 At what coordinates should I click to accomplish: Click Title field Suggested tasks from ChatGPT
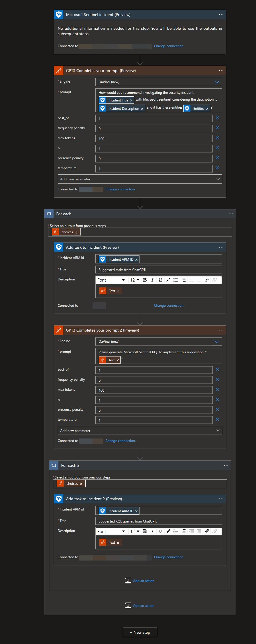click(159, 270)
